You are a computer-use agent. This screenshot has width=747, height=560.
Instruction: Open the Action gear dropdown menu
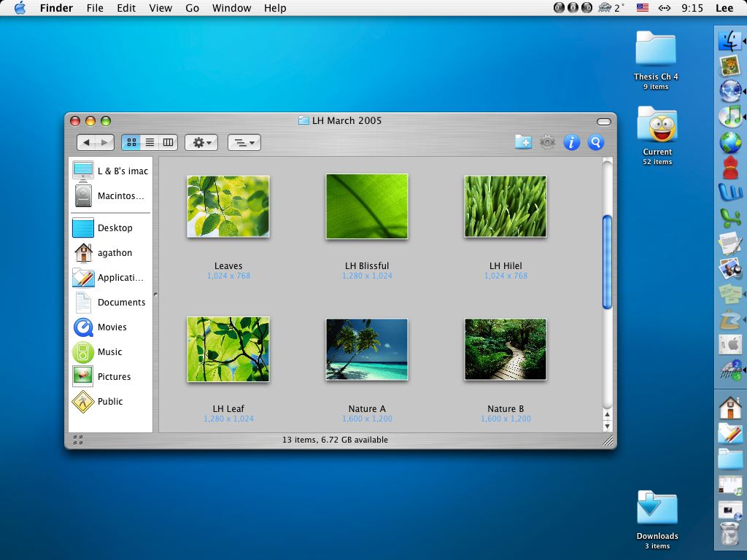coord(201,142)
